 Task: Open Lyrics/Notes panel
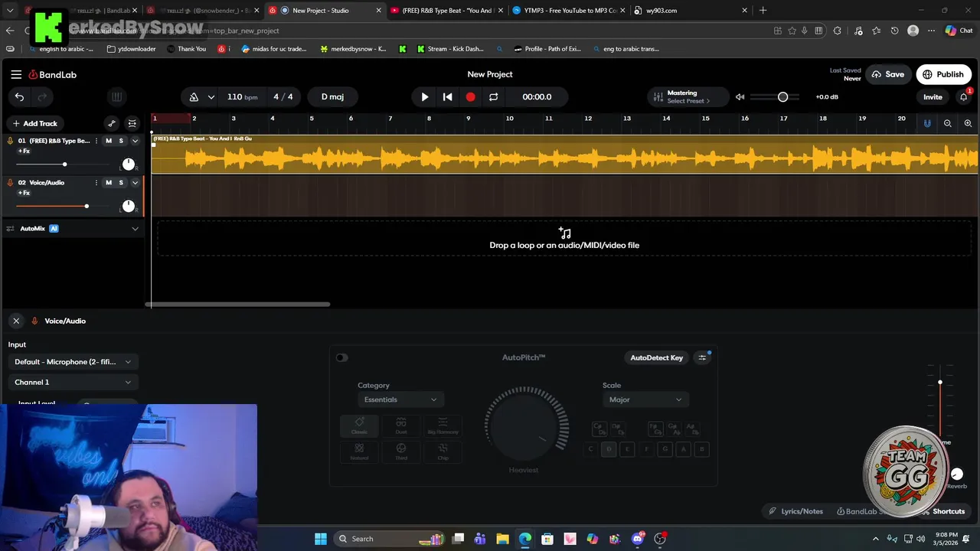(x=796, y=511)
